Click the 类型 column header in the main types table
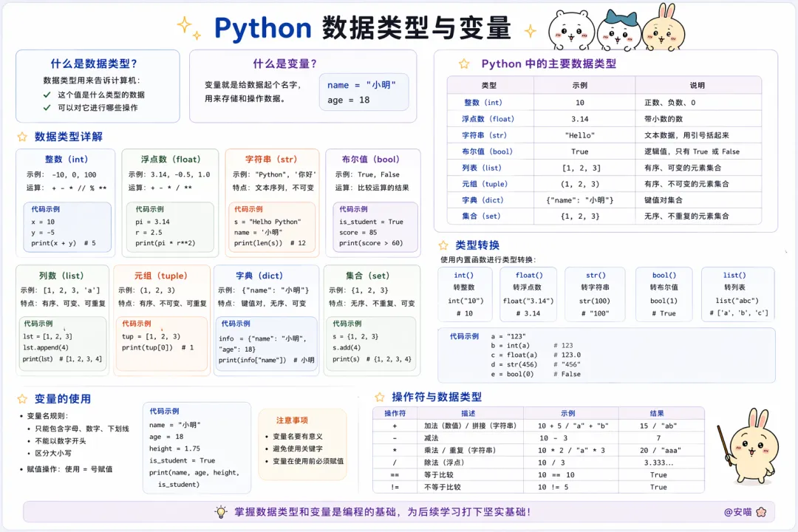Viewport: 798px width, 532px height. coord(488,86)
